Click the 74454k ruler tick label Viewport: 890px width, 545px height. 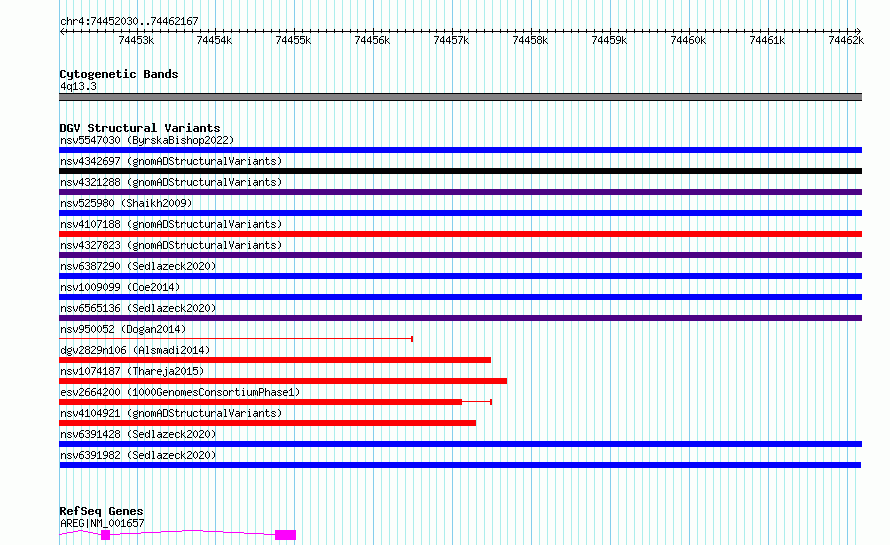click(x=214, y=40)
